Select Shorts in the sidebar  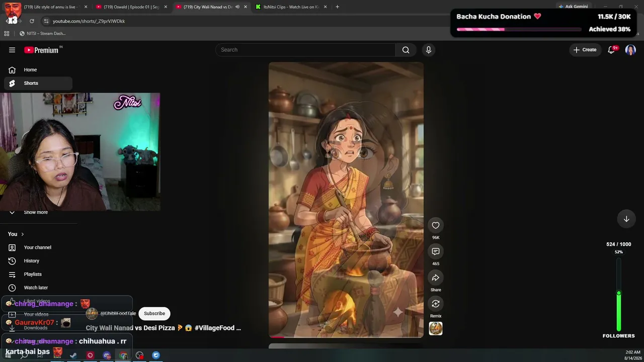(x=38, y=83)
